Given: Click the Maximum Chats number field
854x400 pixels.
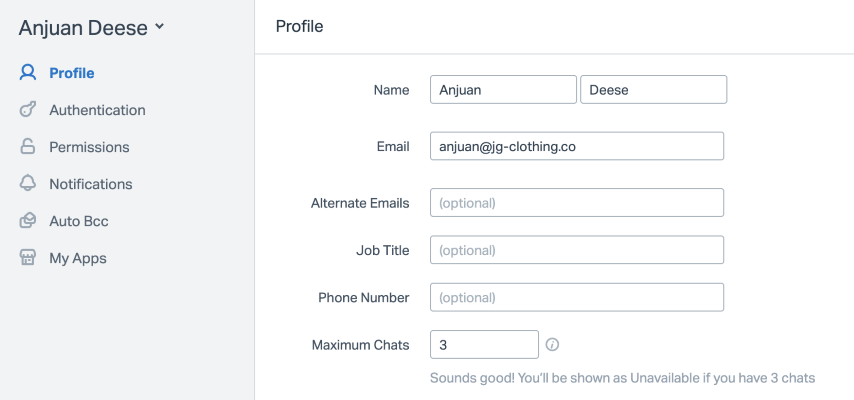Looking at the screenshot, I should 484,345.
